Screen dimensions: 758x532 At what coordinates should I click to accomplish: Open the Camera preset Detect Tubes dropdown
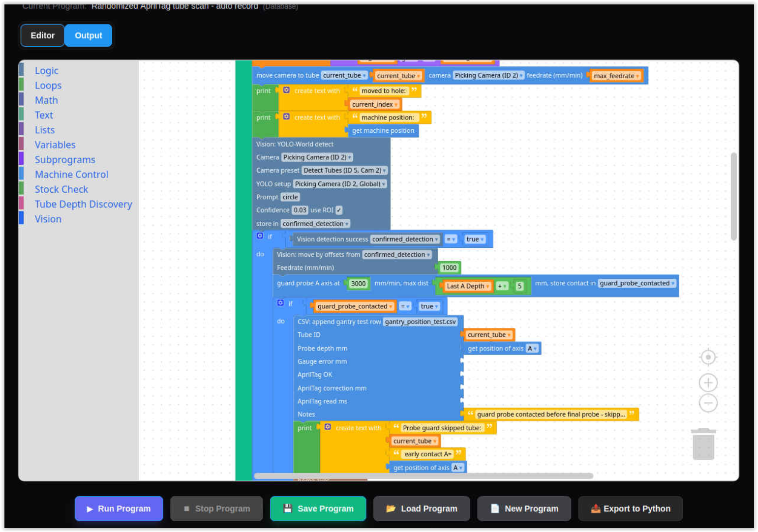point(345,171)
